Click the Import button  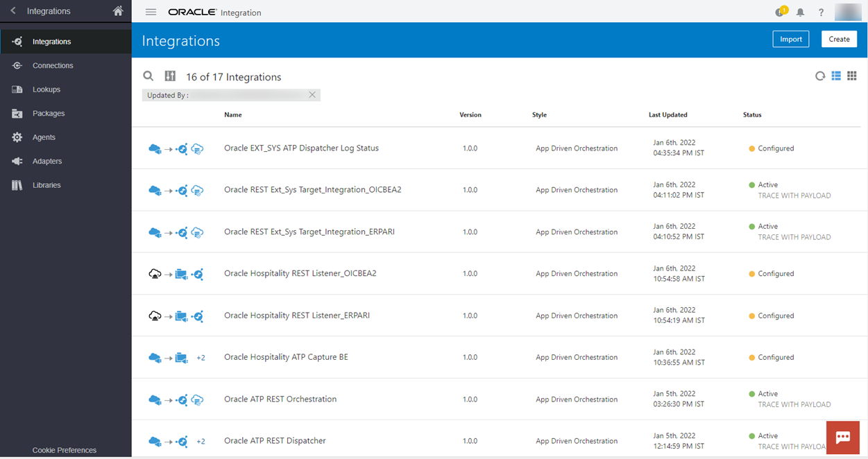(x=791, y=40)
